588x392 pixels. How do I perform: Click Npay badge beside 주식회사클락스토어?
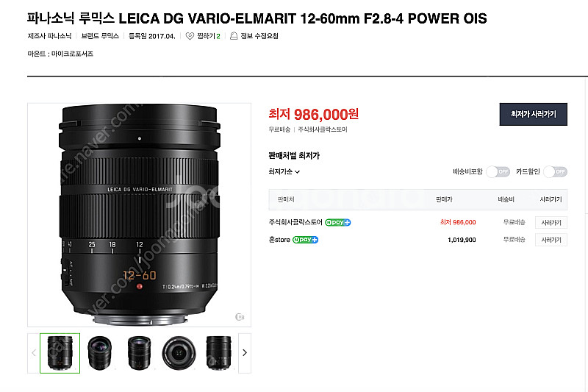coord(337,222)
